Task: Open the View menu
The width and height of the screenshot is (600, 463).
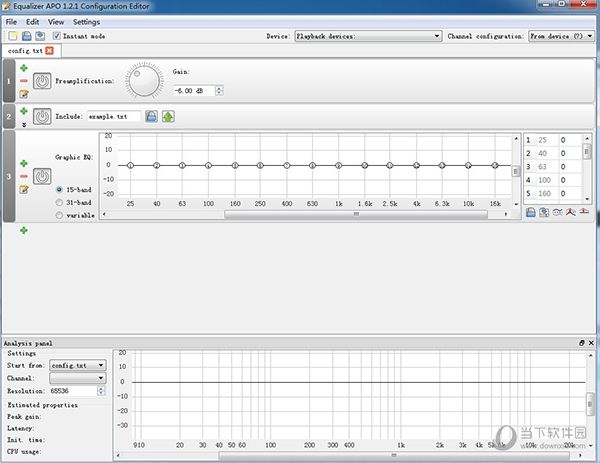Action: (x=56, y=22)
